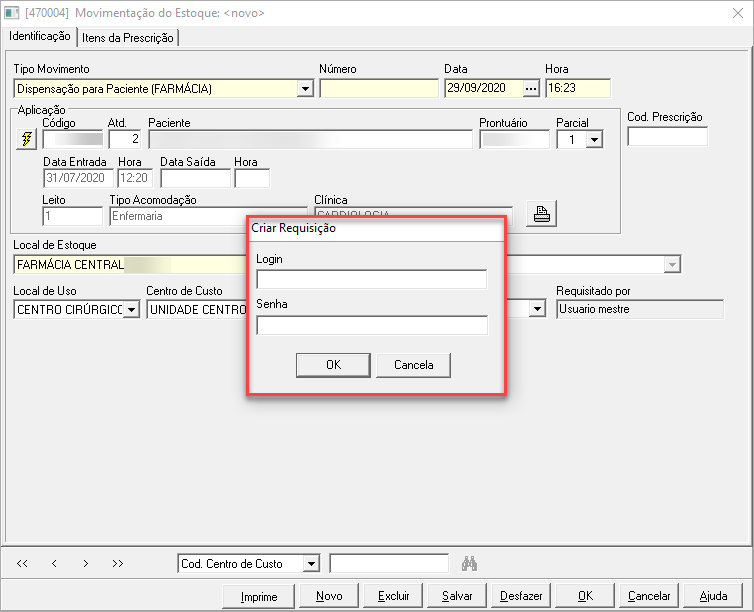Open the Tipo Movimento dropdown
Viewport: 754px width, 612px height.
305,89
